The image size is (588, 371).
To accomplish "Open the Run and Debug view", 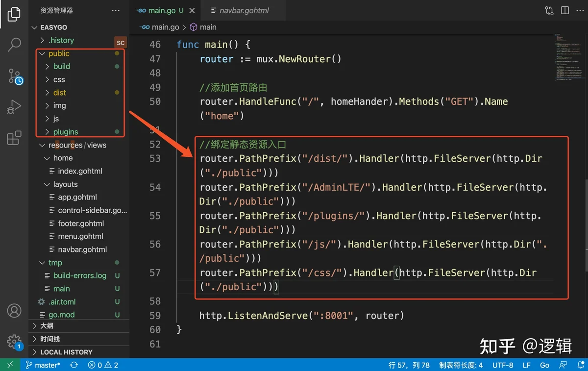I will pyautogui.click(x=14, y=106).
